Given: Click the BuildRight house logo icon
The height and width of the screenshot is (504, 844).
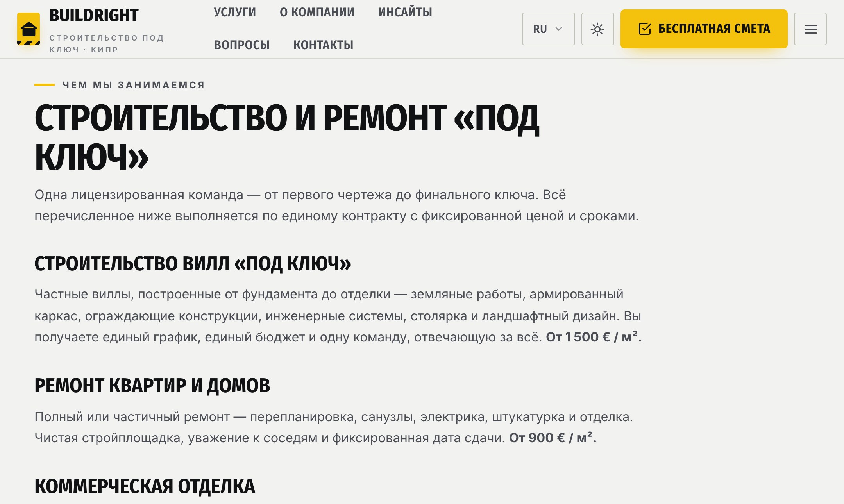Looking at the screenshot, I should tap(29, 29).
